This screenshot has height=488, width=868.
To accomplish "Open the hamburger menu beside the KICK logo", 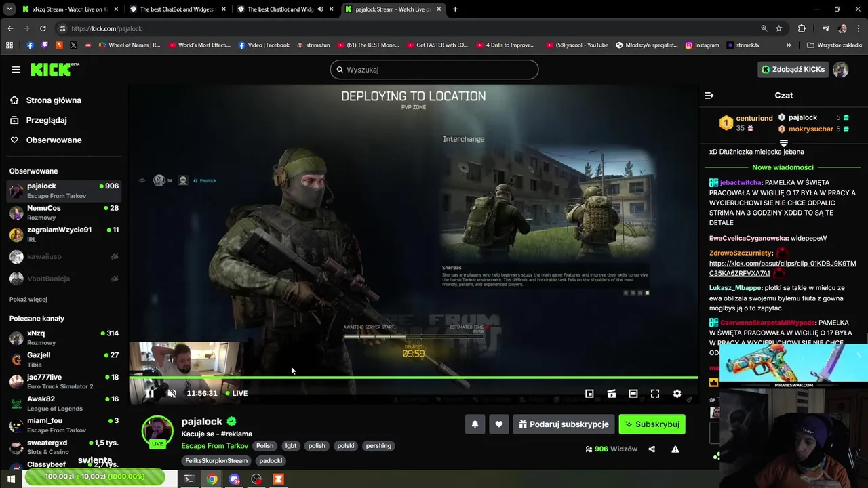I will click(16, 69).
